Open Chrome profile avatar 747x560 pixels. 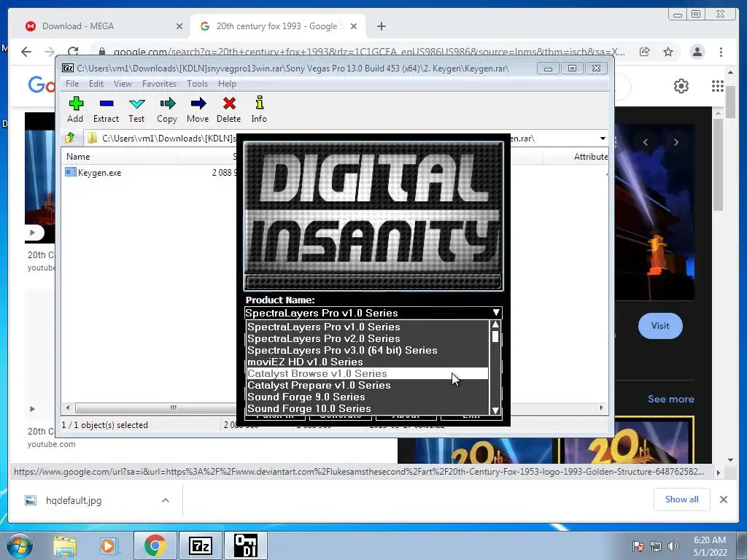click(x=697, y=52)
